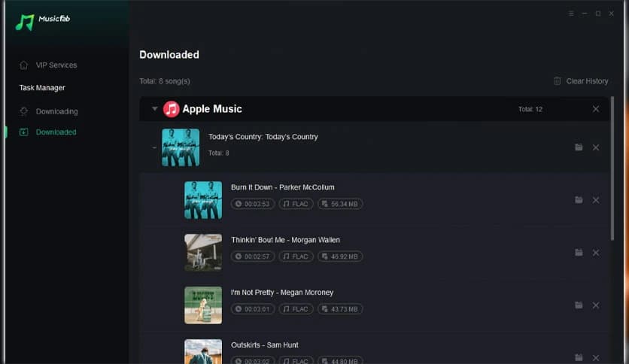Viewport: 629px width, 364px height.
Task: Click Thinkin' Bout Me album thumbnail
Action: point(203,253)
